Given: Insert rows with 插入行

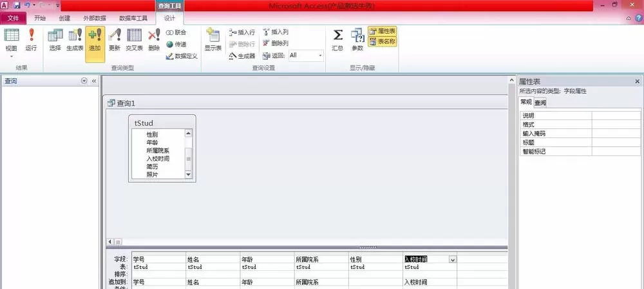Looking at the screenshot, I should coord(242,32).
